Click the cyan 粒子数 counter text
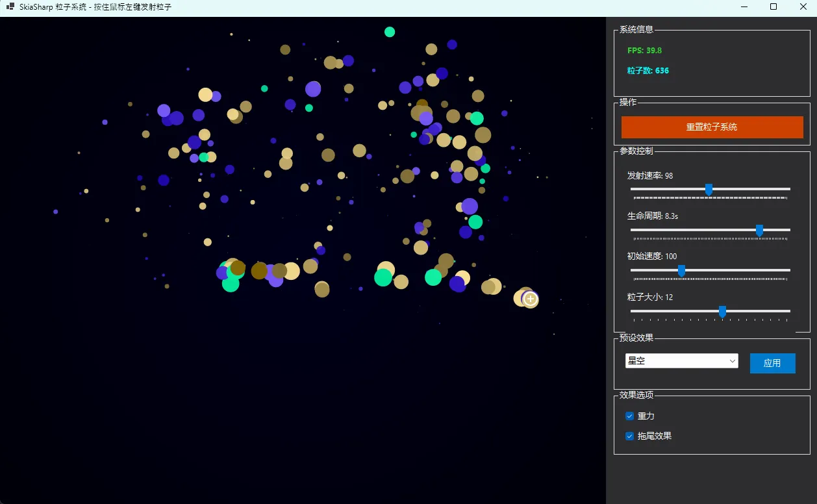 (647, 70)
